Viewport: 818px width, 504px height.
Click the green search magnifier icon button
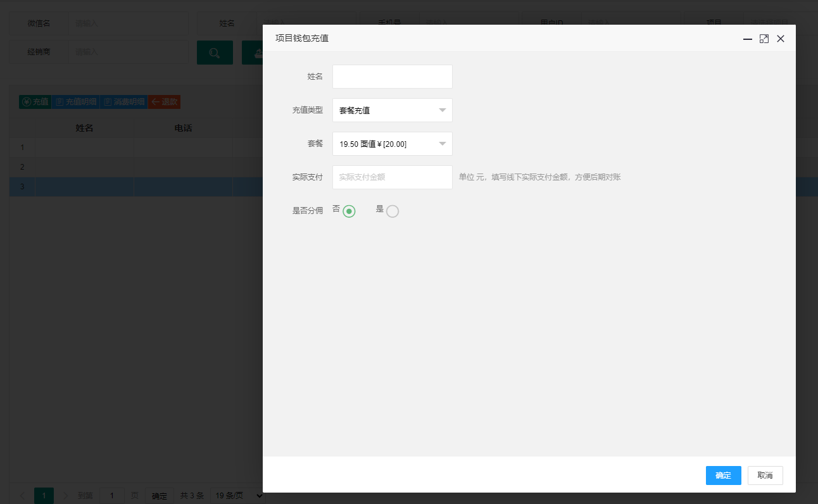(215, 53)
